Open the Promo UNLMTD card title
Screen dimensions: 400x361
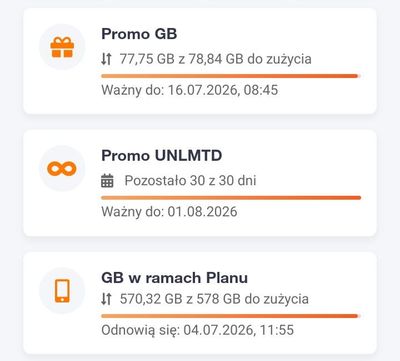[x=162, y=156]
